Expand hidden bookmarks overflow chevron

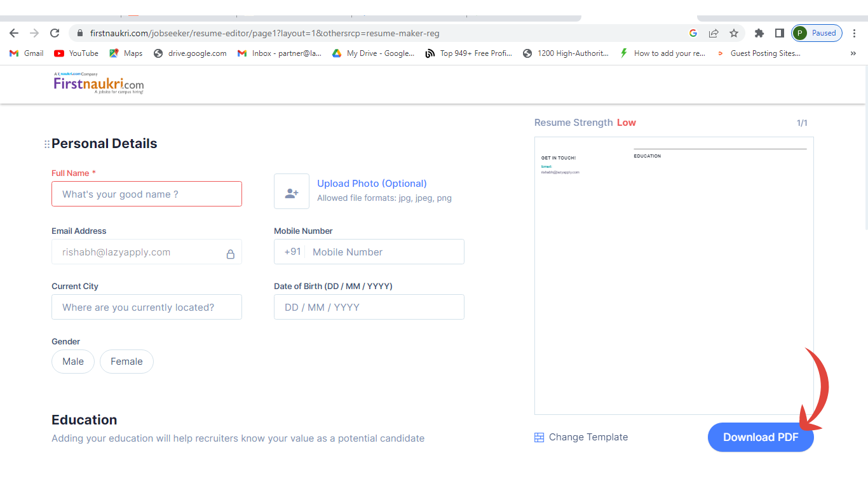(853, 53)
